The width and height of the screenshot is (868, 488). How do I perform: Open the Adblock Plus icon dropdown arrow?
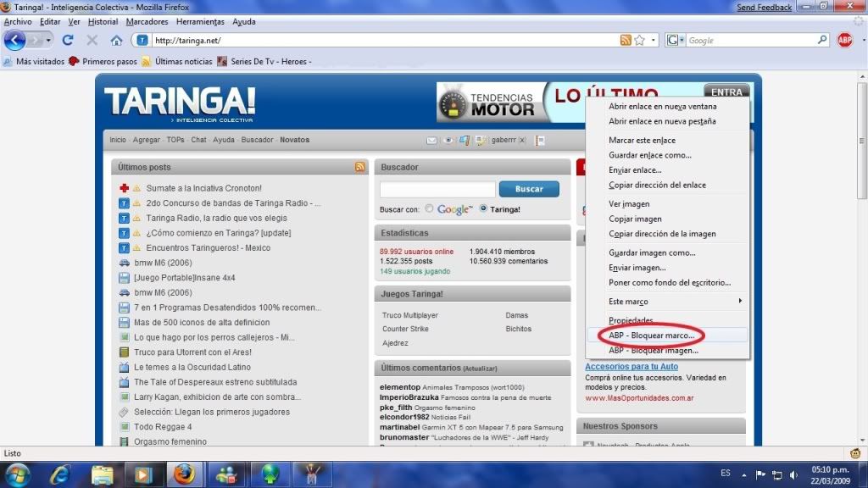click(x=863, y=40)
